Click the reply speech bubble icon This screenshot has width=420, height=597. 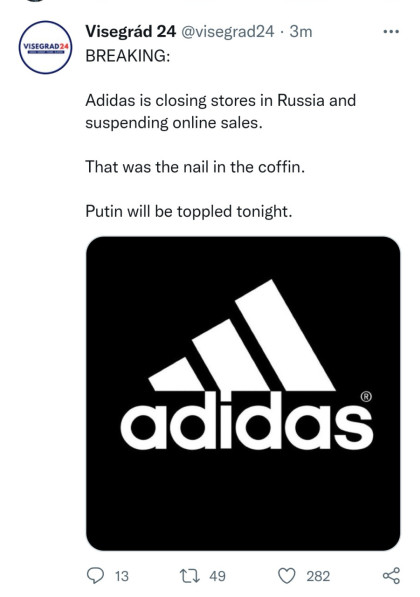point(95,575)
